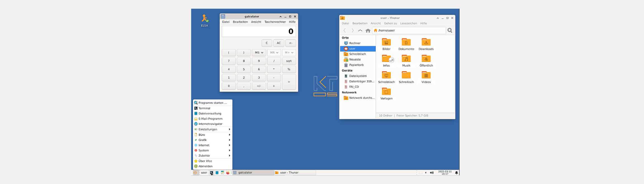This screenshot has height=184, width=644.
Task: Click the notification bell icon in panel
Action: pos(456,173)
